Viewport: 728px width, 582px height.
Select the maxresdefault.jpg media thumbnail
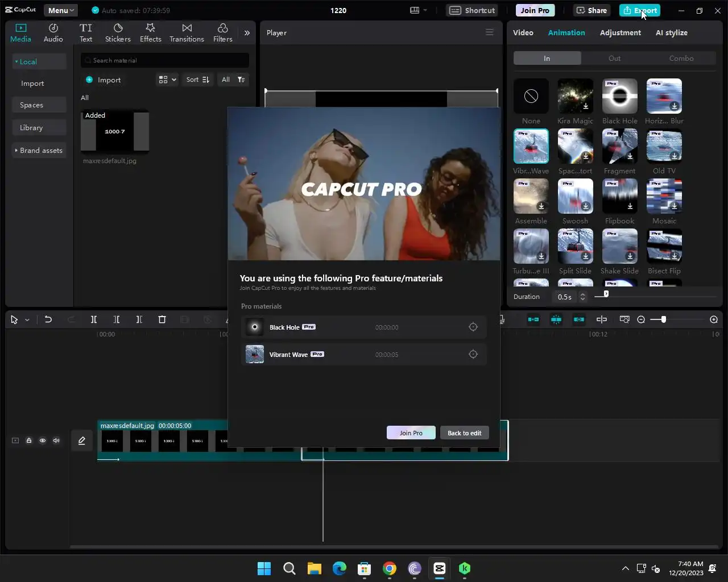pos(115,131)
